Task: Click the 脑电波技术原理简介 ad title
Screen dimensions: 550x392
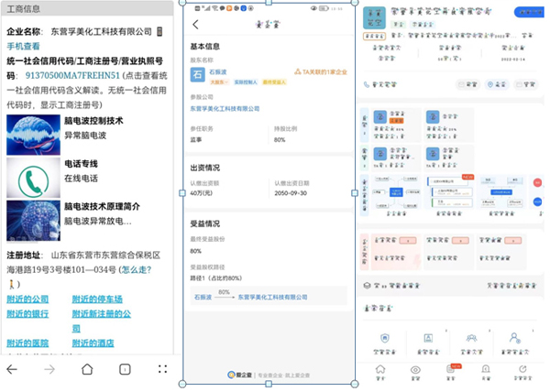Action: click(102, 206)
